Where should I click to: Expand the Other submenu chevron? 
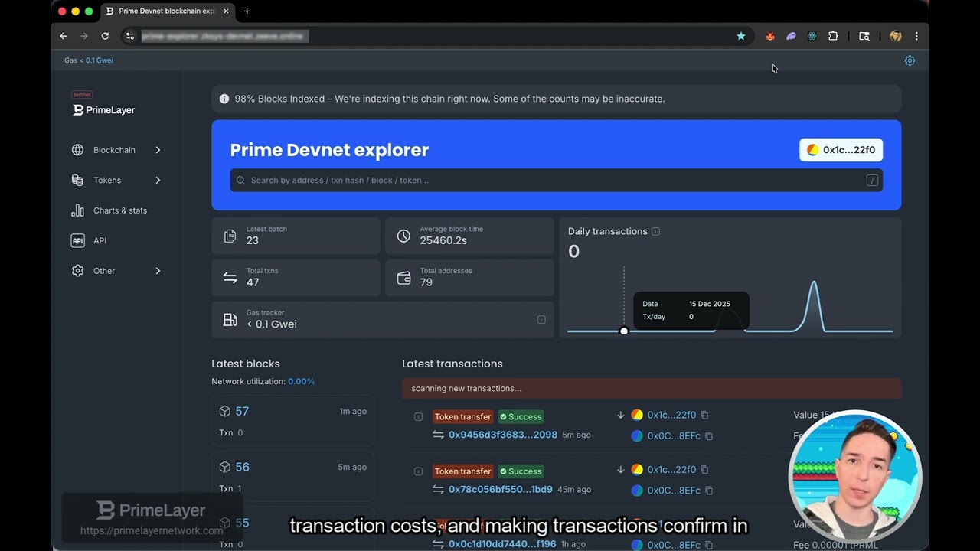point(158,271)
